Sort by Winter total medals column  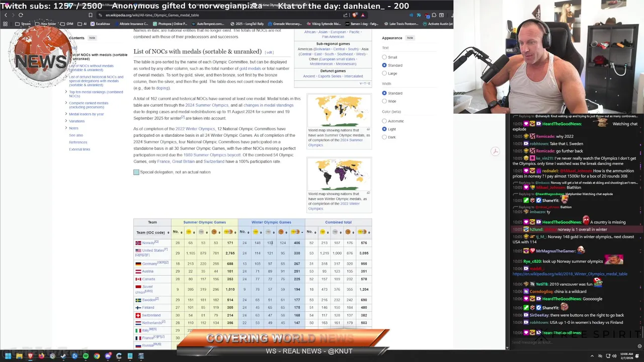point(297,232)
